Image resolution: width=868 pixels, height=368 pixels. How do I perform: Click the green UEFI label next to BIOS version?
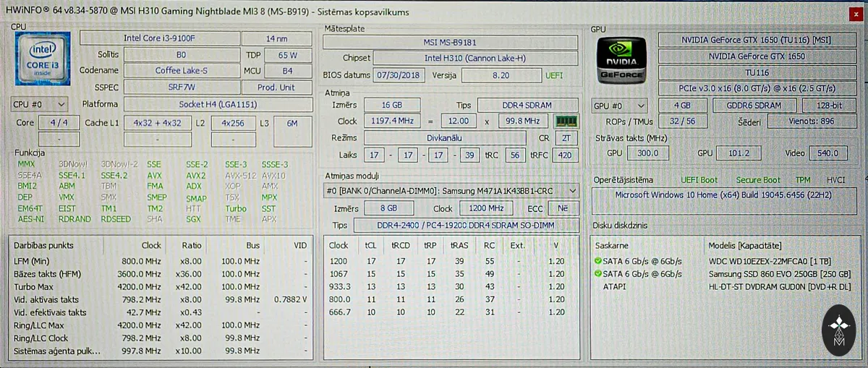pyautogui.click(x=555, y=75)
